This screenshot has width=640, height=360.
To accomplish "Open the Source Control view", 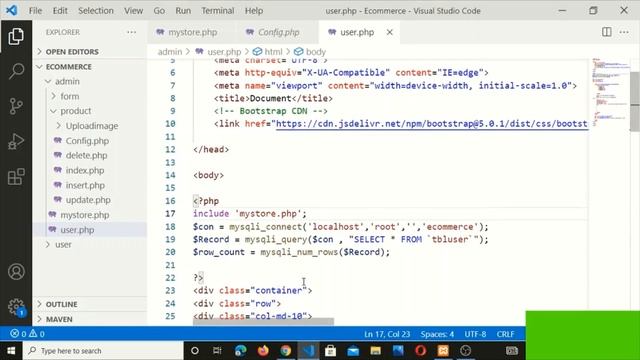I will point(16,106).
